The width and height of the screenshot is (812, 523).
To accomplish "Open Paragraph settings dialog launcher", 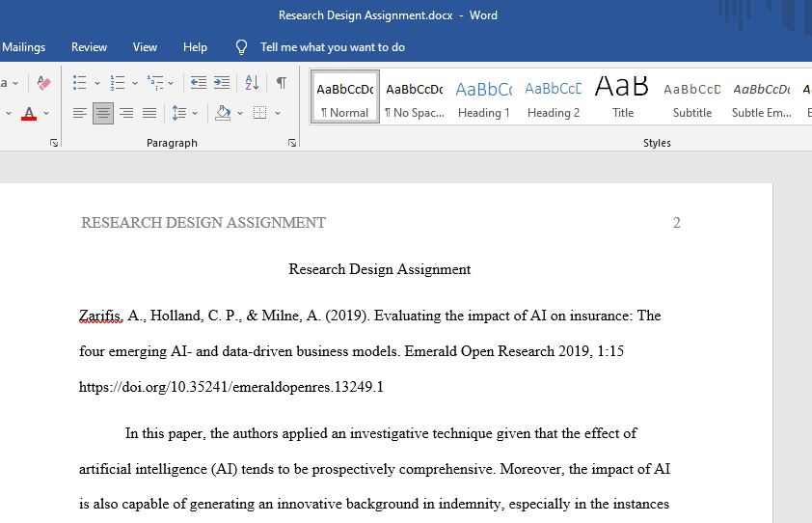I will tap(292, 143).
